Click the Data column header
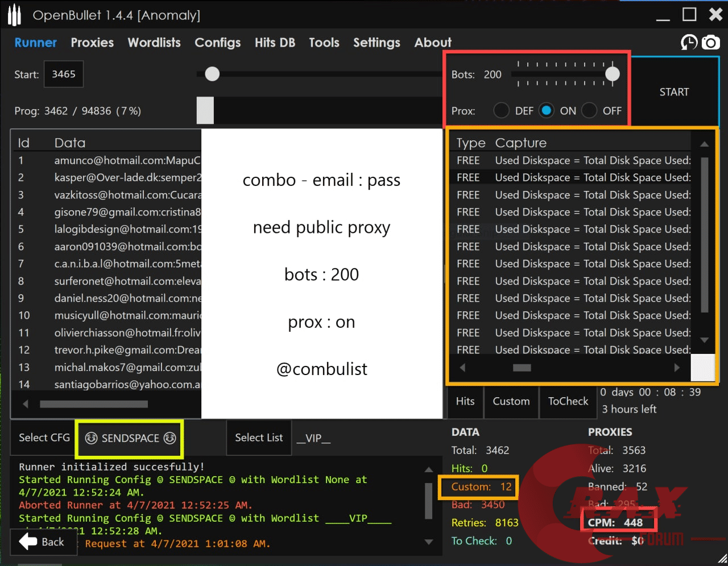This screenshot has width=728, height=566. point(70,143)
